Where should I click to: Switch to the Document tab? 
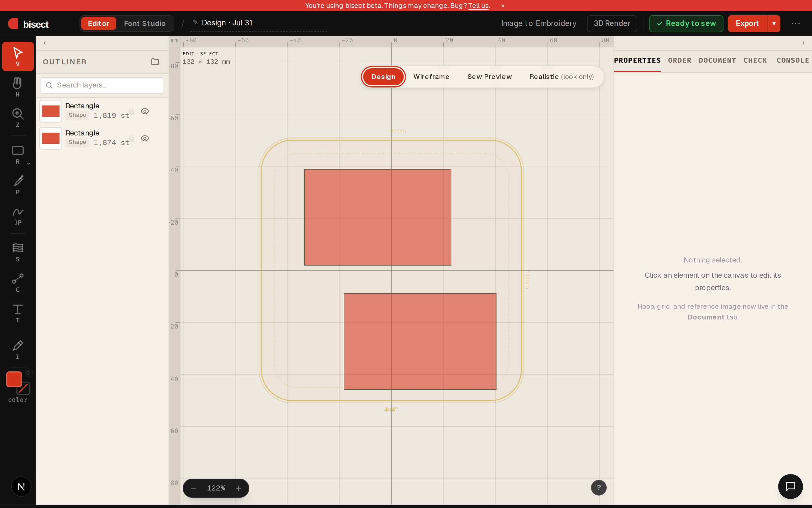[717, 60]
